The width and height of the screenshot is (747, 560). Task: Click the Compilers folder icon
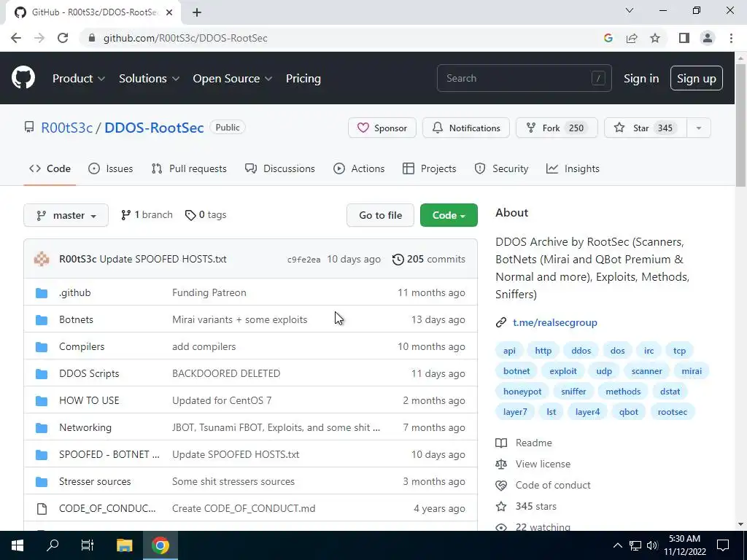42,346
